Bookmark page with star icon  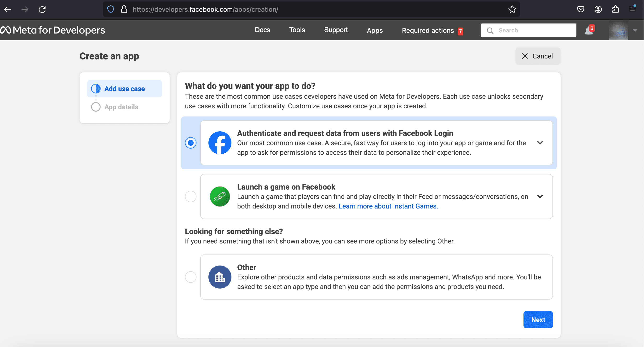pos(512,10)
